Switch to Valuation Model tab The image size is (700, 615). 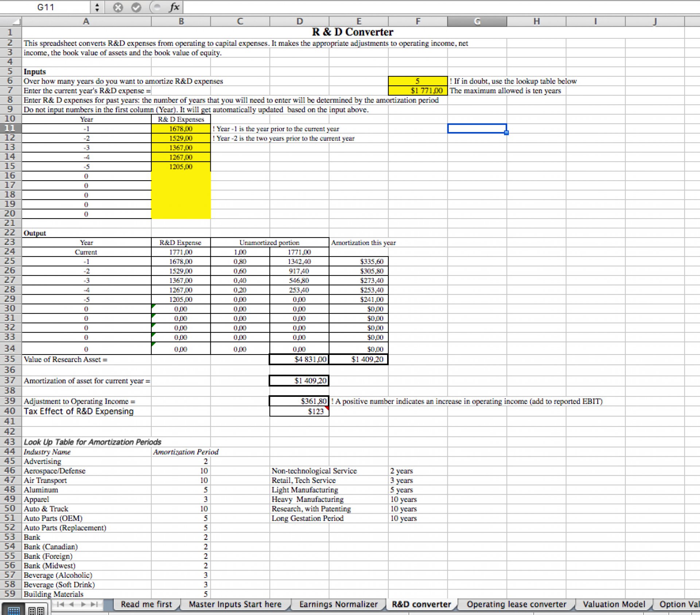tap(614, 604)
